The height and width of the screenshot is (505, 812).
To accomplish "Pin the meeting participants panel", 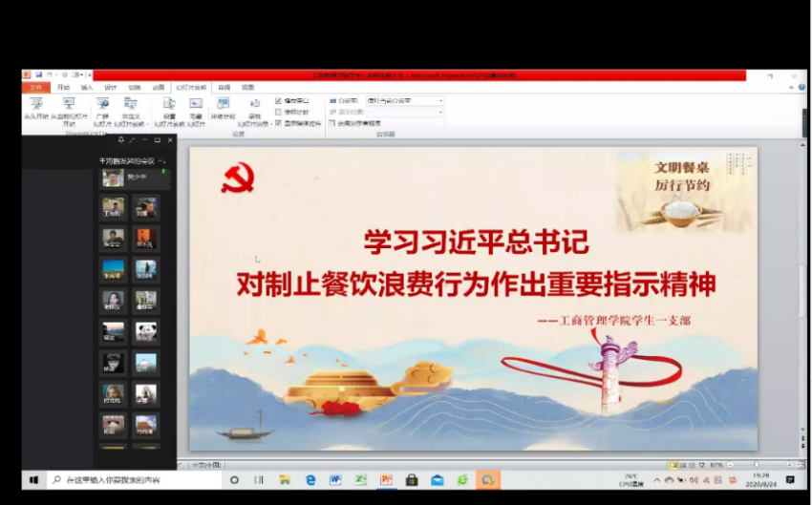I will [121, 140].
